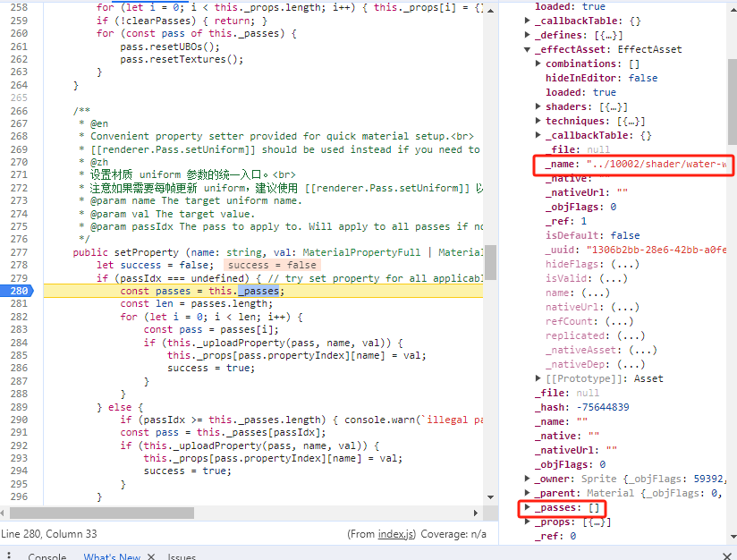
Task: Click highlighted _passes token on line 280
Action: tap(258, 291)
